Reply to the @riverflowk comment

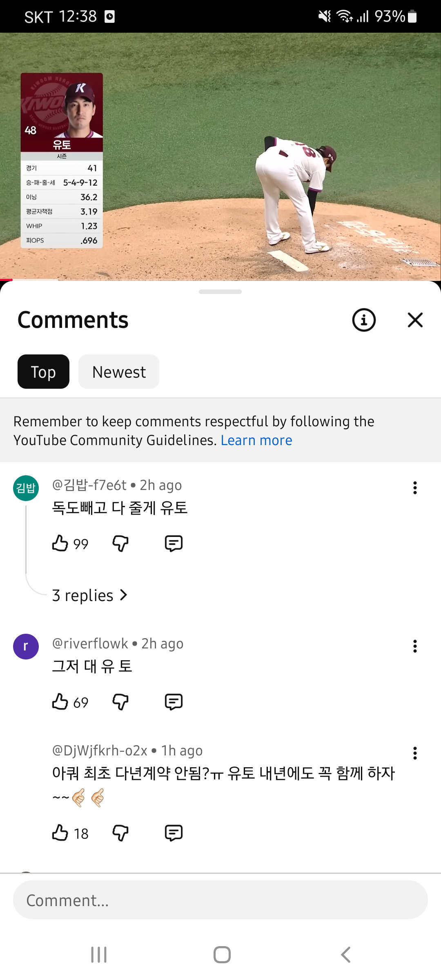(174, 702)
